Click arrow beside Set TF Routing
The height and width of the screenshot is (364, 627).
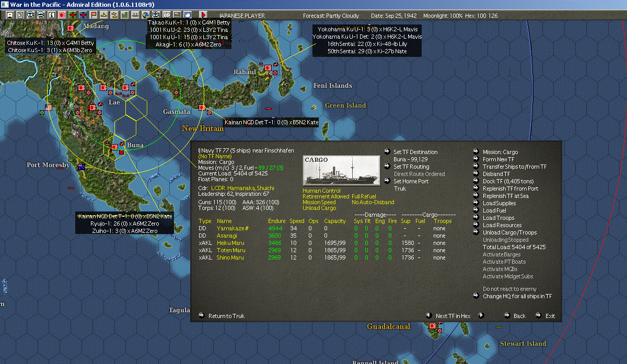coord(387,167)
